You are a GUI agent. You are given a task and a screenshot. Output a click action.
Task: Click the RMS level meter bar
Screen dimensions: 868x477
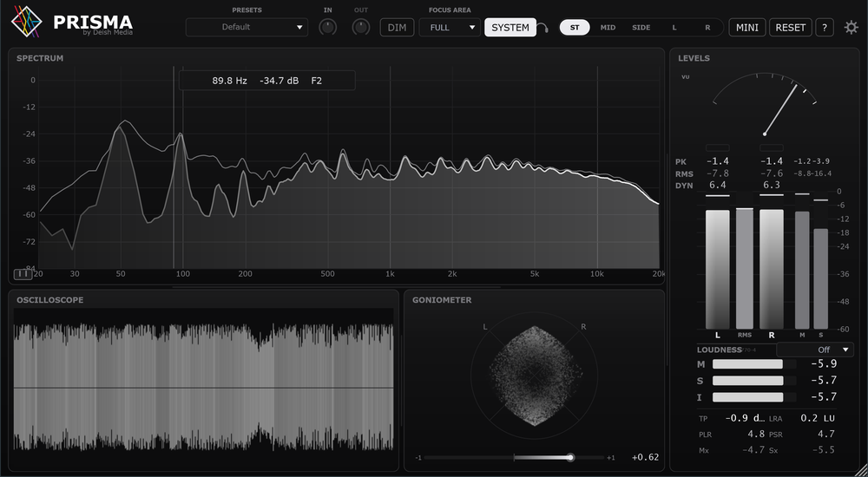(x=745, y=269)
